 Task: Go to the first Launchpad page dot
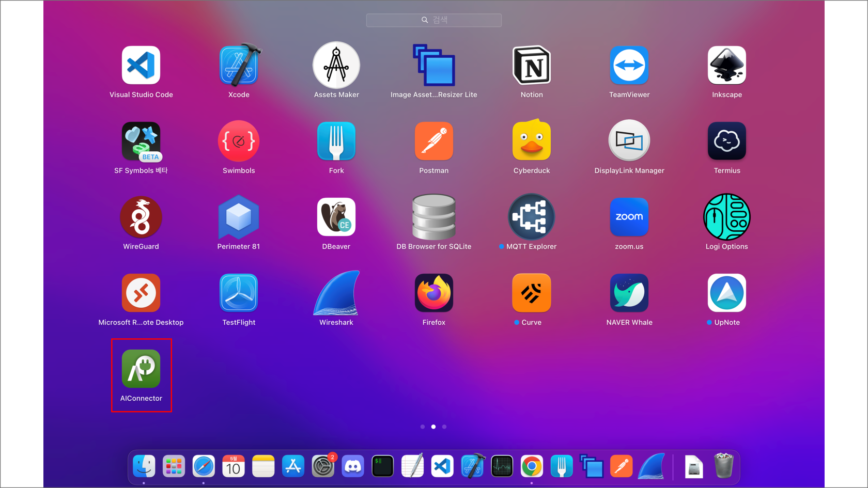423,427
